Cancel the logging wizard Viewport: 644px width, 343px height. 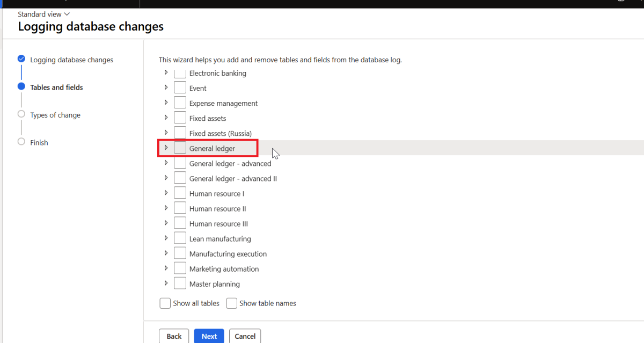[x=245, y=336]
